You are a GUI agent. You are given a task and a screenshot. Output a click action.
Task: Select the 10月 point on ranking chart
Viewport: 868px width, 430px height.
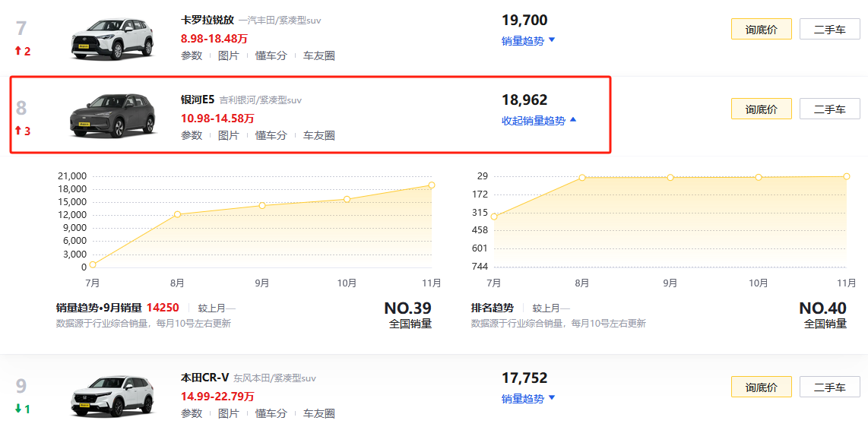click(x=759, y=177)
